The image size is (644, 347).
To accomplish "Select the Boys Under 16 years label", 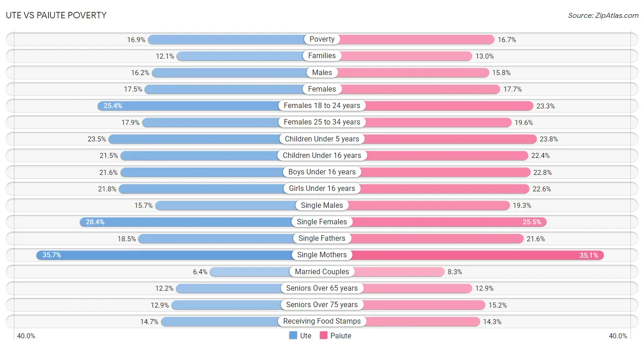I will click(322, 172).
